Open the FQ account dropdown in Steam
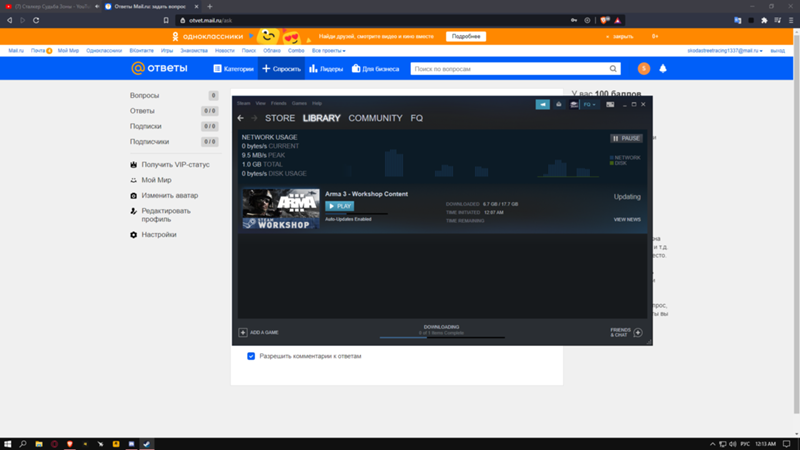Image resolution: width=800 pixels, height=450 pixels. click(x=589, y=104)
